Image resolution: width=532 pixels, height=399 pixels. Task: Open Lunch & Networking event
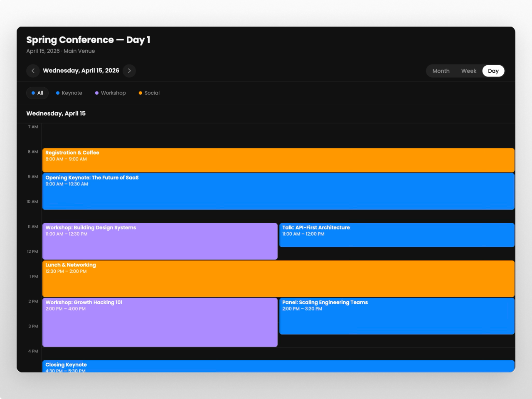click(278, 278)
